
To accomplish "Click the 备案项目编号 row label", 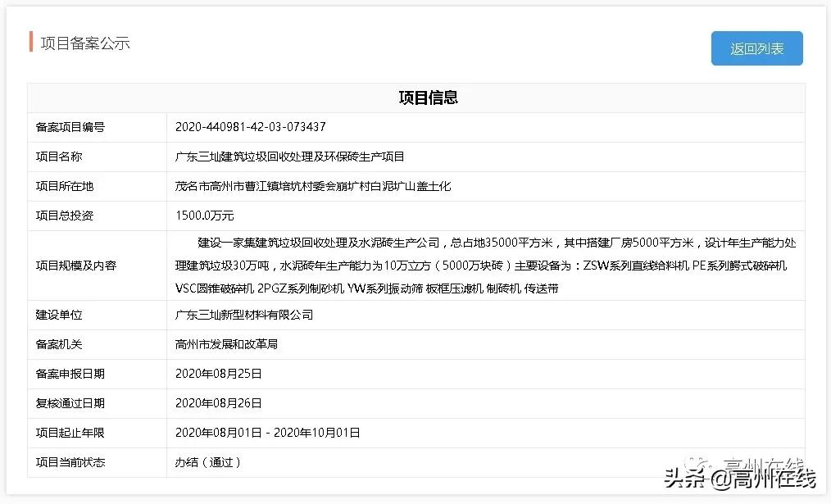I will pyautogui.click(x=61, y=127).
